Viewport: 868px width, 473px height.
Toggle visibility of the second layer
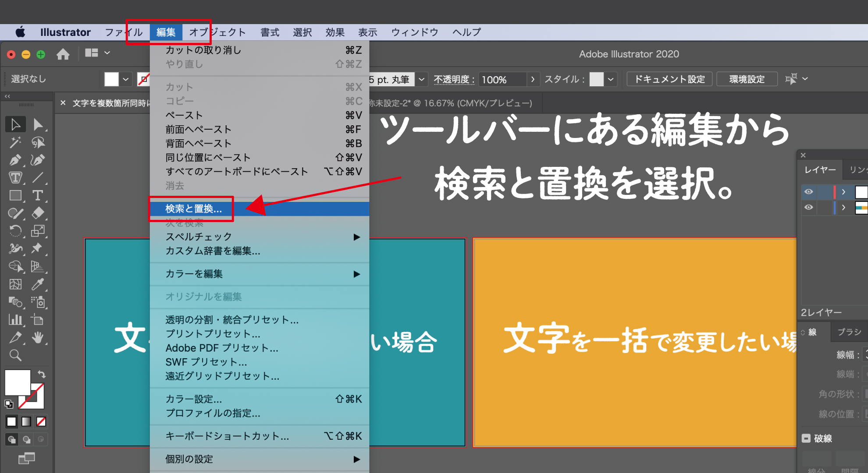[809, 207]
